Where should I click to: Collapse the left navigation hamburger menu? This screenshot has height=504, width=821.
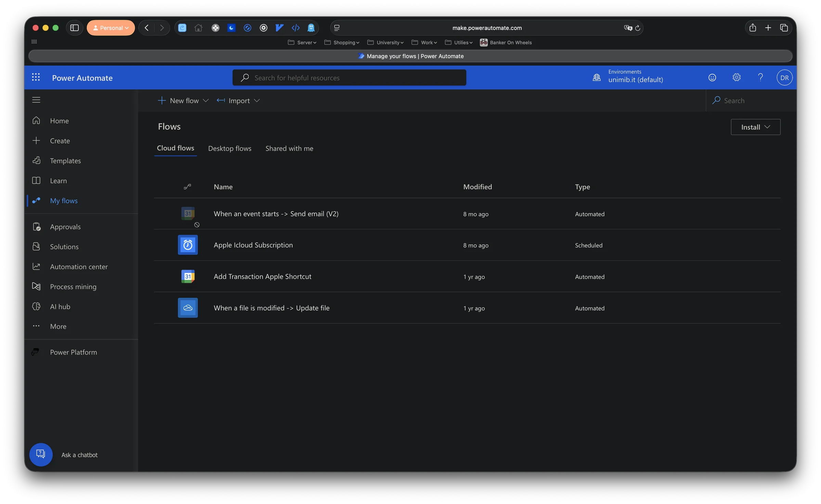click(x=36, y=100)
